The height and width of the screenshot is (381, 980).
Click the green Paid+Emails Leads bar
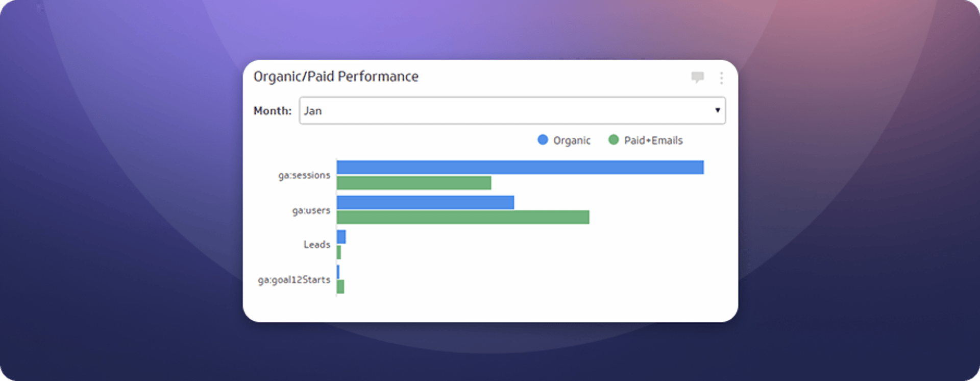(339, 252)
